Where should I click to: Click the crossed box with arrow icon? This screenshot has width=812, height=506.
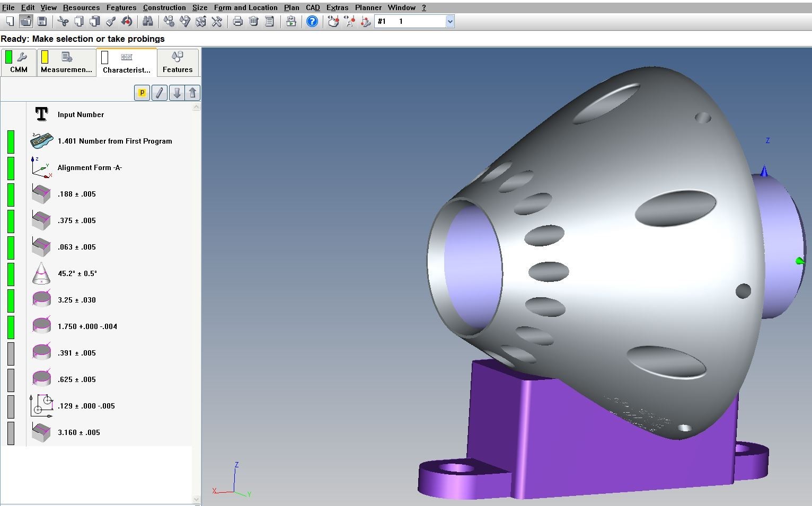pos(201,21)
